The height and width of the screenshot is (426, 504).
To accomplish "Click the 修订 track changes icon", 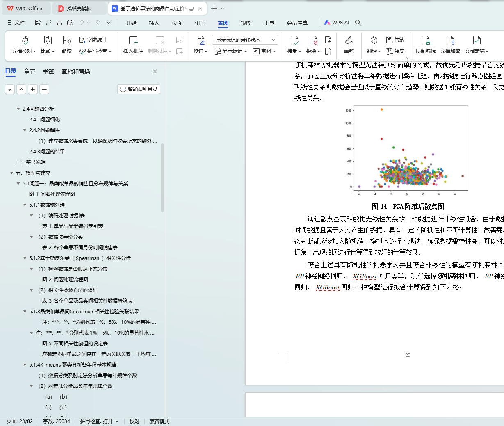I will pos(201,40).
